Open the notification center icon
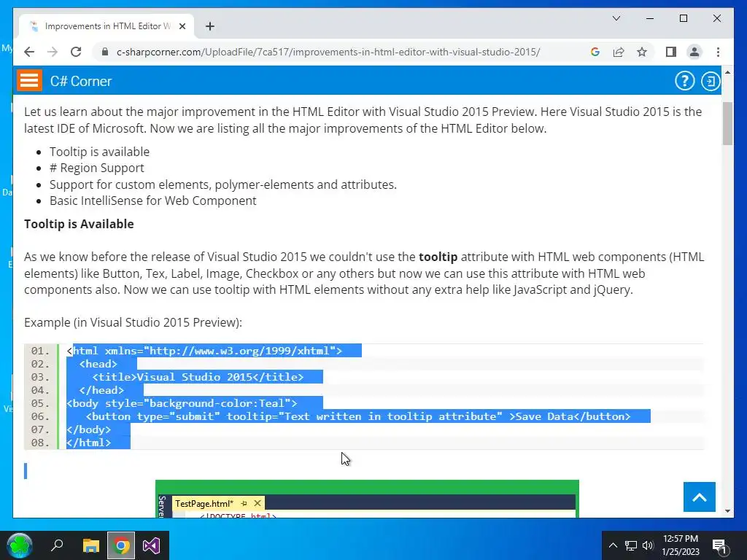The image size is (747, 560). tap(719, 545)
